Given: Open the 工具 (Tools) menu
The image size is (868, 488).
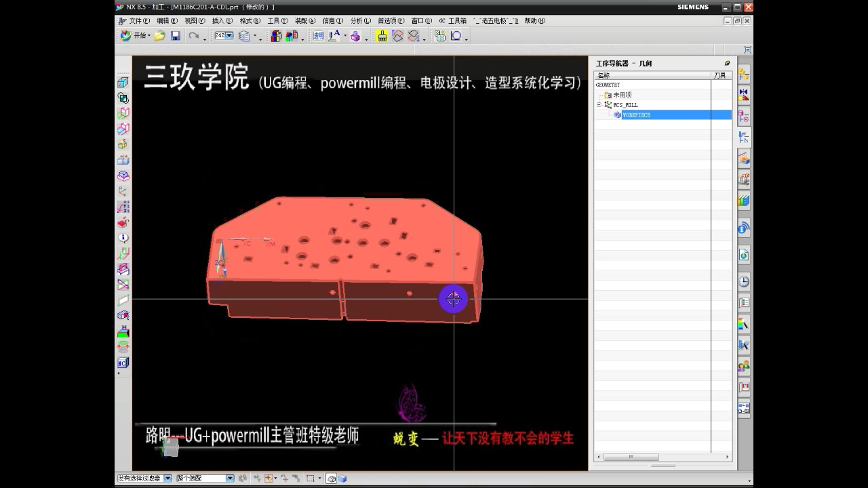Looking at the screenshot, I should pos(277,21).
